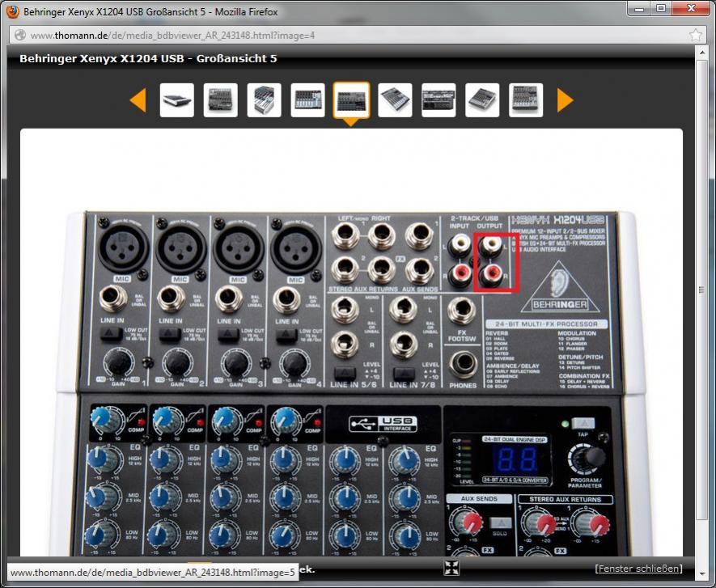Open the ninth thumbnail in the strip

[x=526, y=100]
